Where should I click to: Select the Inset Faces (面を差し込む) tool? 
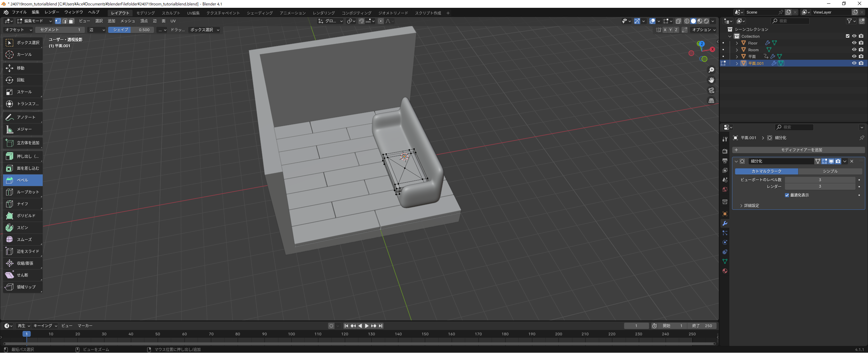pos(23,168)
